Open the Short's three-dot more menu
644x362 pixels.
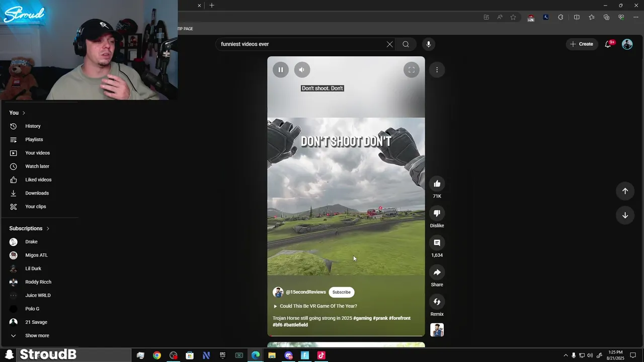(x=437, y=70)
